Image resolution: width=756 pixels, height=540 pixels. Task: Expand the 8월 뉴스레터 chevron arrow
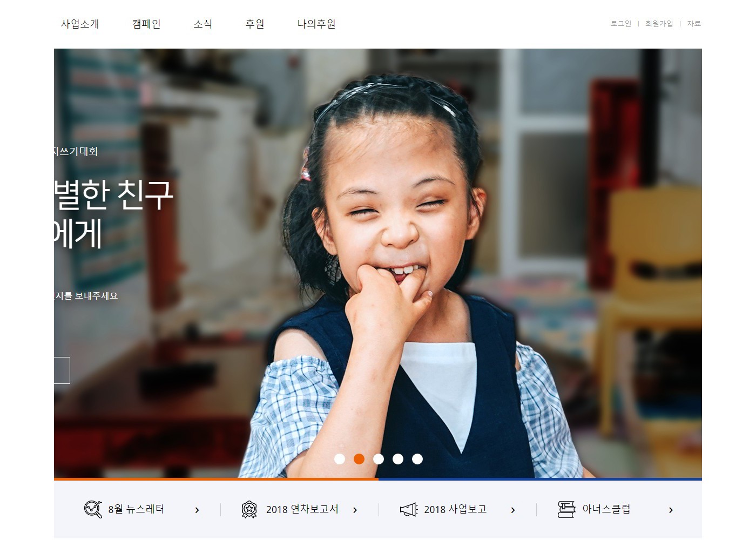(197, 510)
